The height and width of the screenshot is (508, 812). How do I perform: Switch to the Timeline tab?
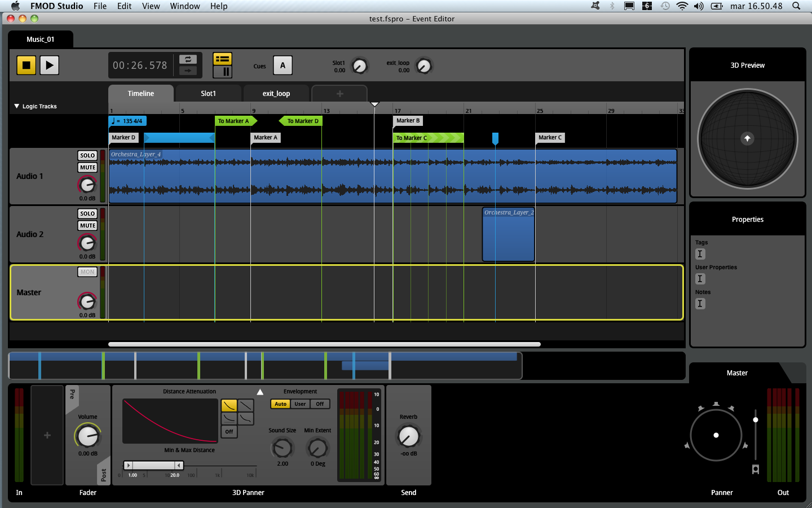click(140, 94)
